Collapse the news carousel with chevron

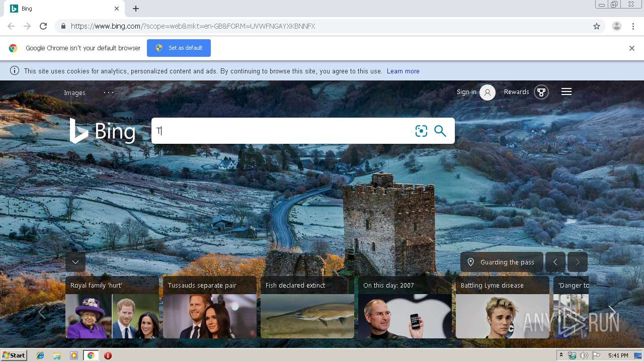(x=75, y=262)
